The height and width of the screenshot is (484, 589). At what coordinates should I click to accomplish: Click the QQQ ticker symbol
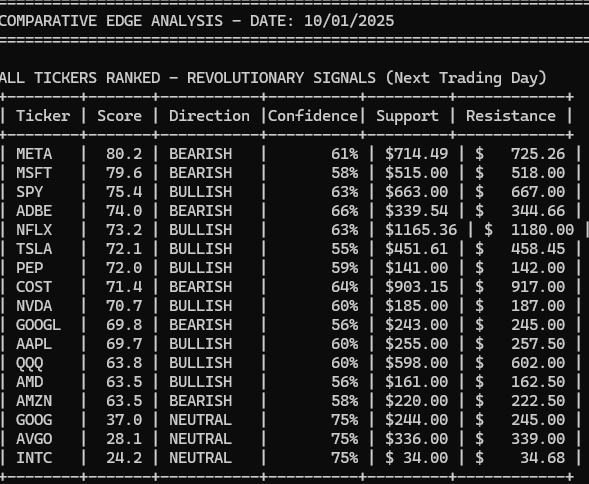[30, 363]
